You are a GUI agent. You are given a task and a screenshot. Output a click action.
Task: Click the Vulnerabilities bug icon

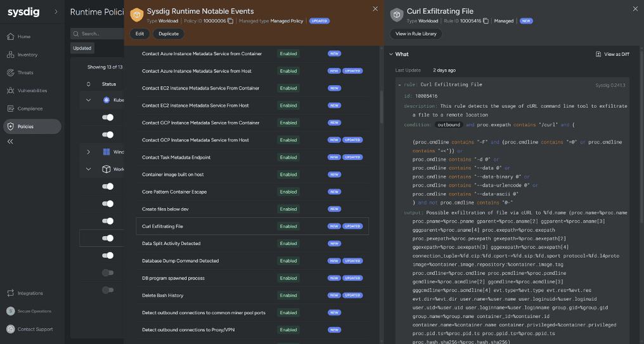(11, 91)
